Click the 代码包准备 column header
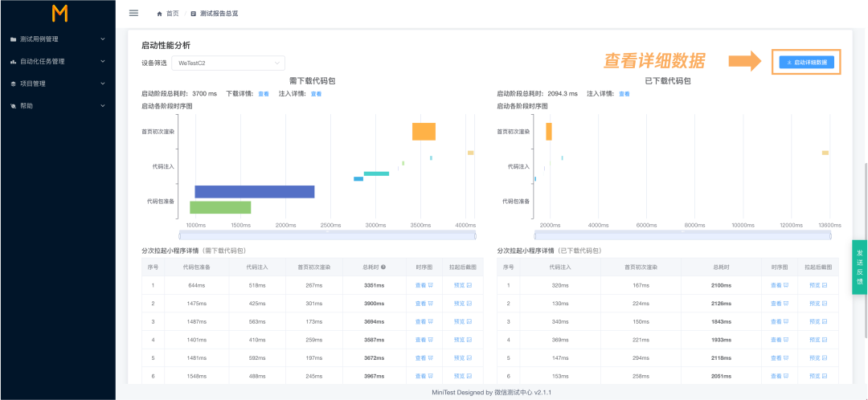868x400 pixels. 197,267
